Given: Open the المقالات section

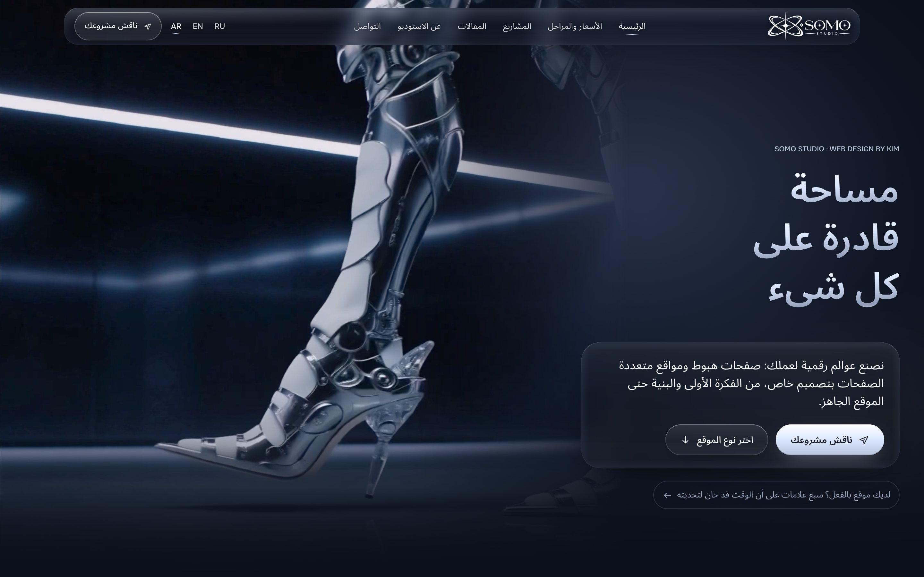Looking at the screenshot, I should point(472,26).
